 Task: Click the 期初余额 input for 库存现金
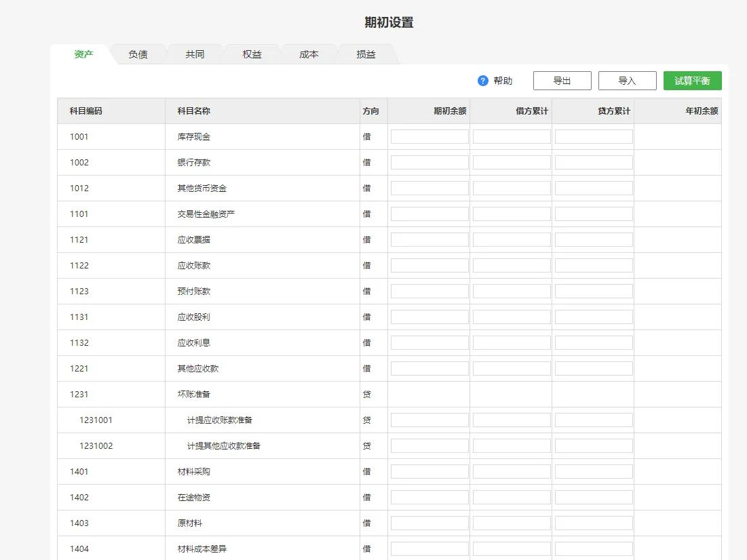429,136
